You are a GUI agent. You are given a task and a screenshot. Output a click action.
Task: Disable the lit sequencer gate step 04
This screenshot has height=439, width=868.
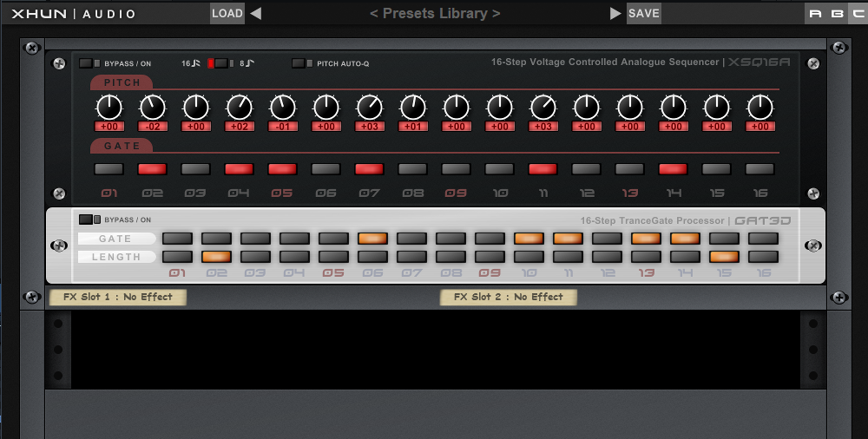[x=240, y=169]
